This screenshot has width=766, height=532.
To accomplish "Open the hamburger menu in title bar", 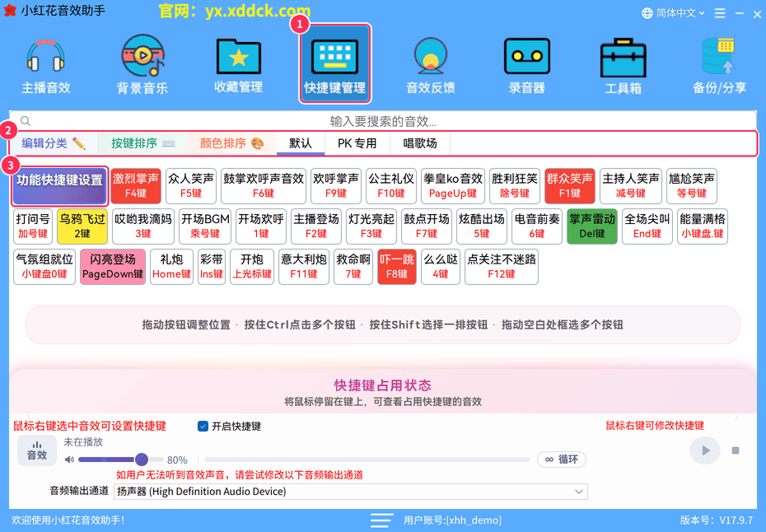I will [720, 13].
